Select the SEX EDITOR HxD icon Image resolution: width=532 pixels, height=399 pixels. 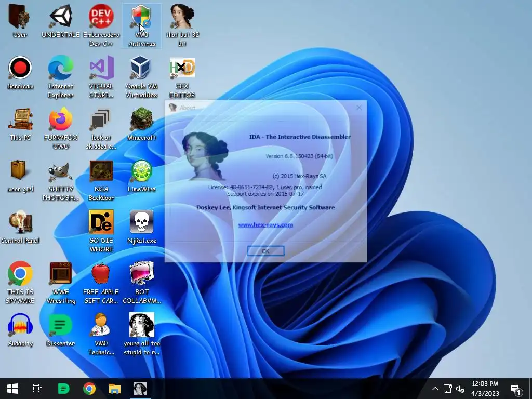click(182, 77)
